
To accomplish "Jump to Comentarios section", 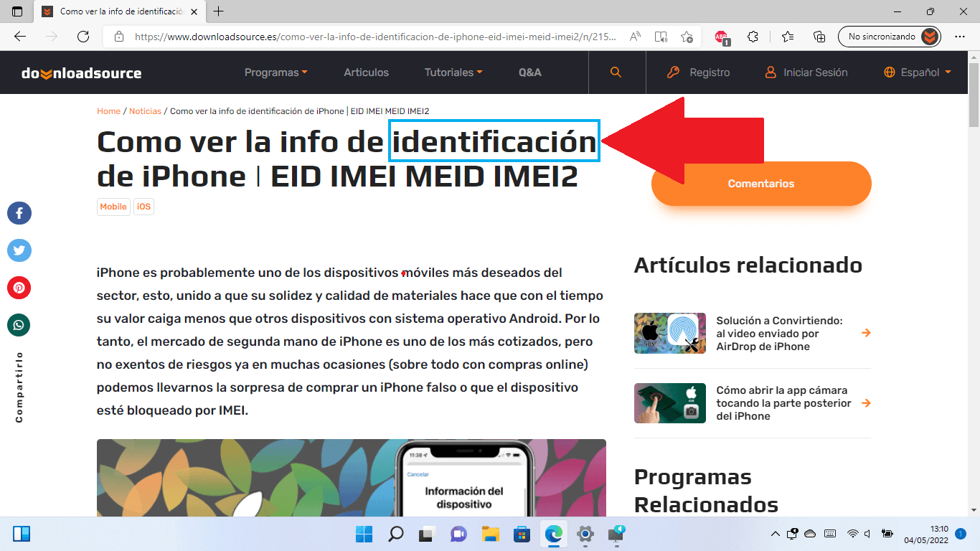I will click(761, 184).
